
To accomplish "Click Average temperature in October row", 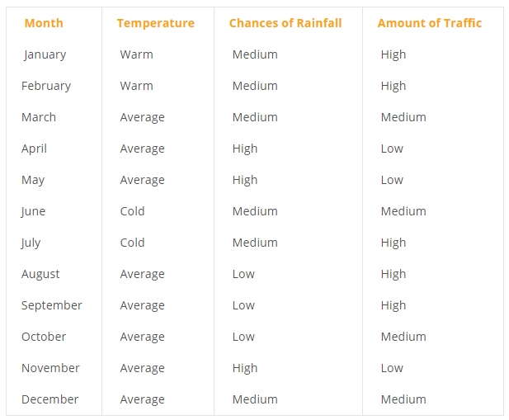I will coord(142,337).
